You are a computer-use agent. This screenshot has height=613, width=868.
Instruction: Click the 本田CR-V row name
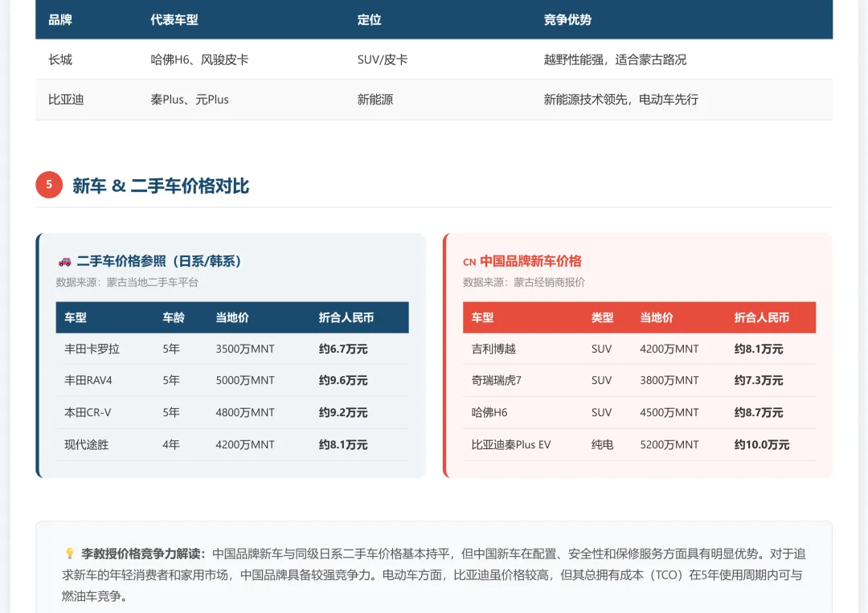pos(88,413)
